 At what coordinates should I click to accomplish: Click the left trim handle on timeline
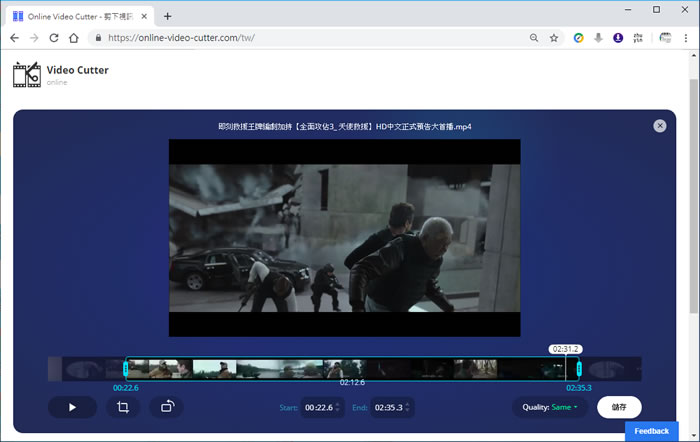tap(125, 369)
